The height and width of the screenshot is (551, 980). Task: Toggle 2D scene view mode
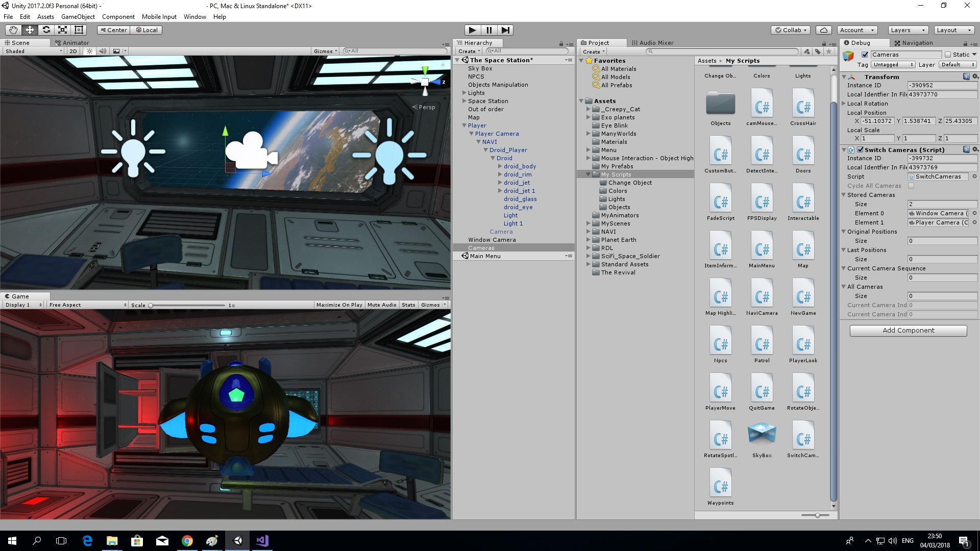(x=73, y=51)
